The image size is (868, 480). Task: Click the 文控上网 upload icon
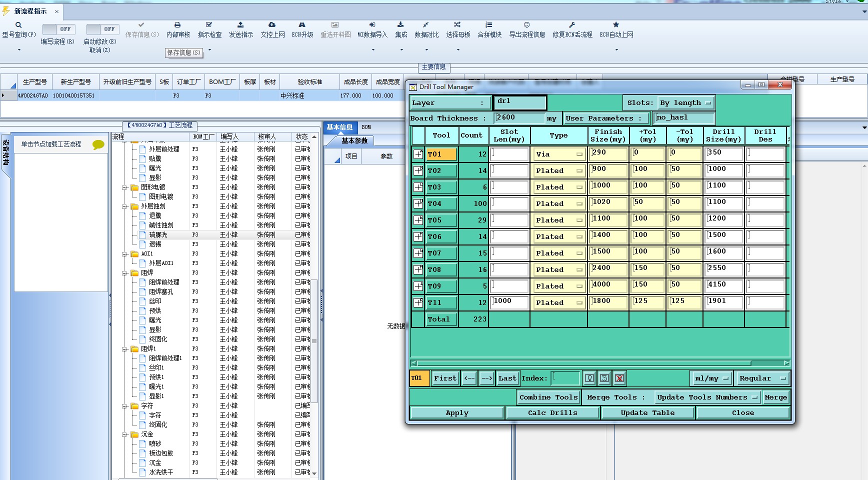[x=272, y=25]
